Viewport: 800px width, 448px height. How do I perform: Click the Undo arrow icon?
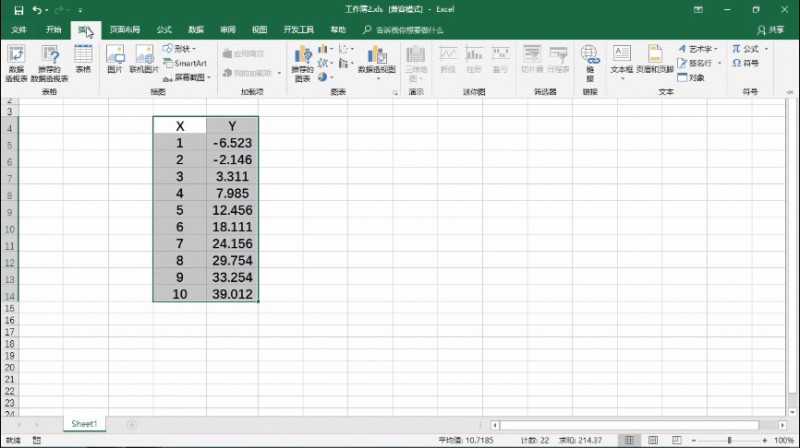(37, 10)
